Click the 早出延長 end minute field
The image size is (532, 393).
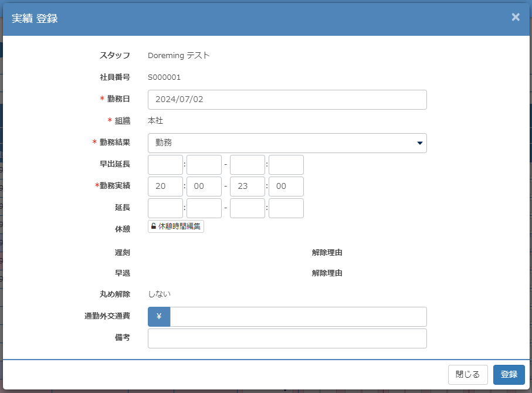tap(286, 165)
